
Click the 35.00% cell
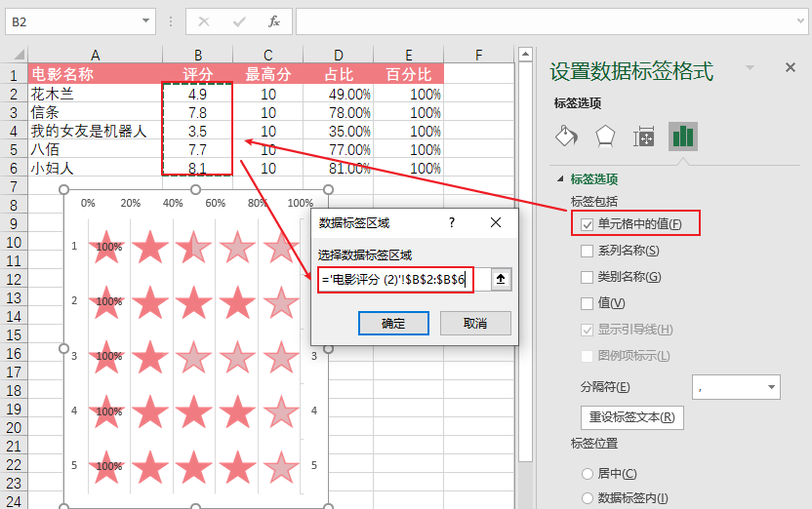pyautogui.click(x=338, y=131)
